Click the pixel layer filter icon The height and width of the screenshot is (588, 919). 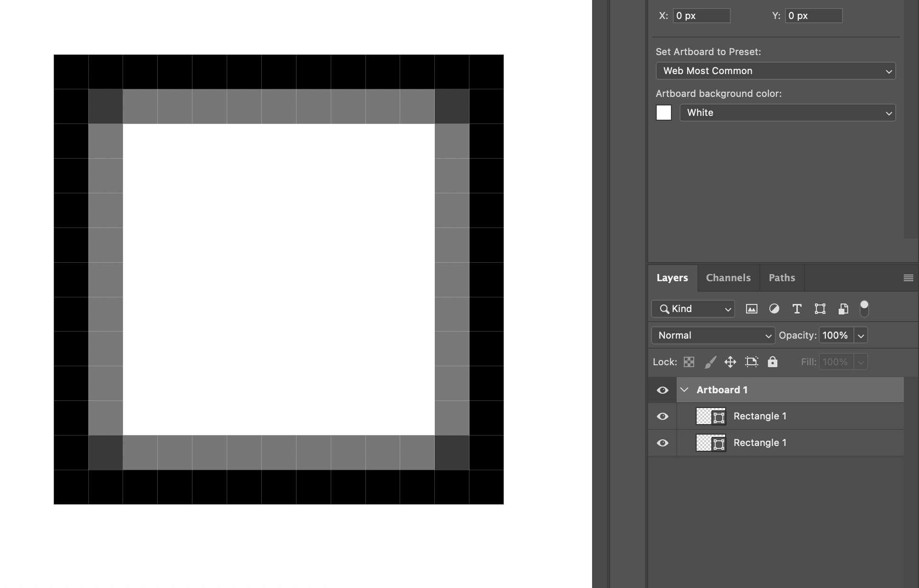click(751, 309)
